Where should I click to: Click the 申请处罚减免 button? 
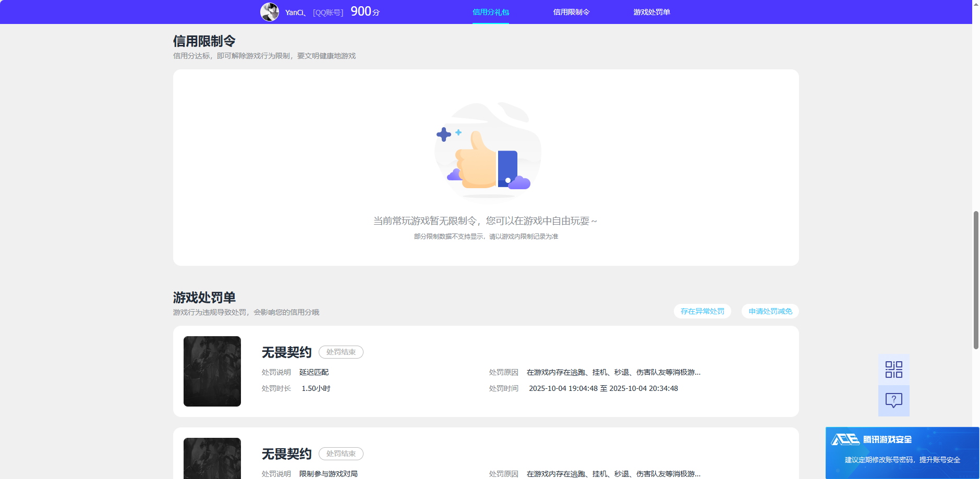point(770,311)
